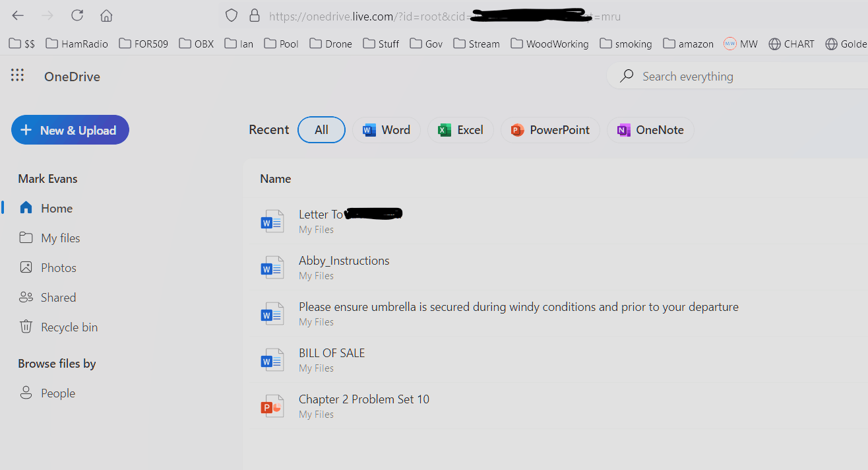Click the padlock site security icon

pos(254,16)
